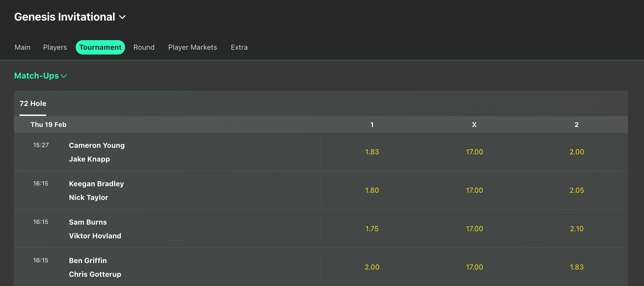Screen dimensions: 644x286
Task: Click the Tournament tab pill
Action: 100,47
